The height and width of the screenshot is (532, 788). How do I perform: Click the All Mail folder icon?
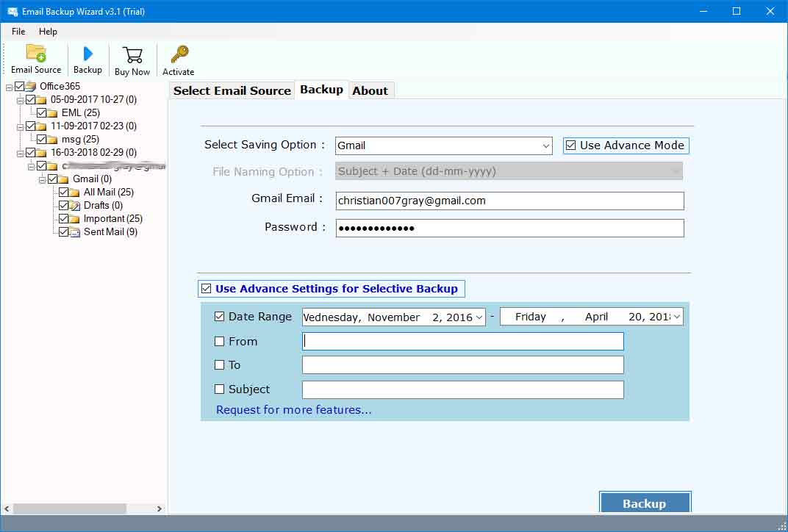tap(74, 193)
